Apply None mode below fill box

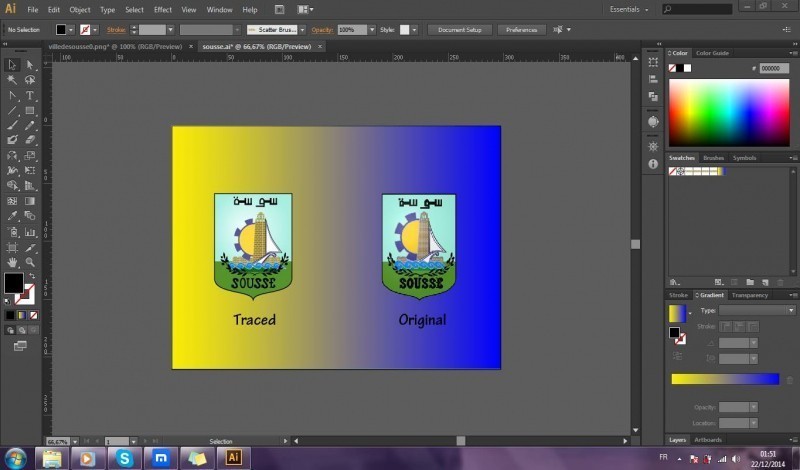point(34,315)
